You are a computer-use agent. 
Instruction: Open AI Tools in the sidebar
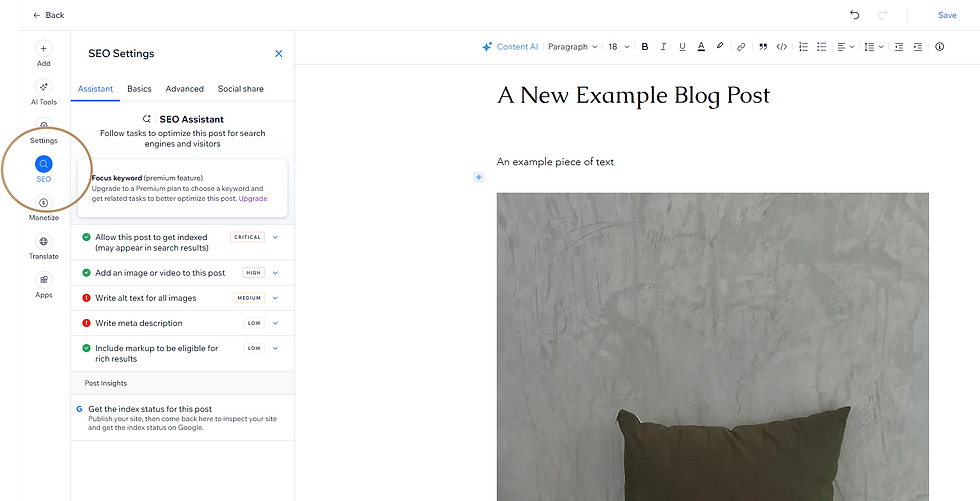[x=44, y=92]
